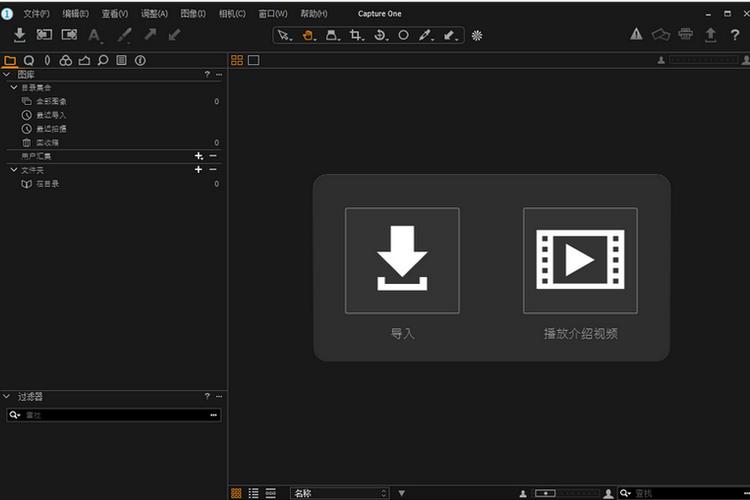Collapse the 图库 Library panel
This screenshot has height=500, width=750.
click(x=6, y=74)
